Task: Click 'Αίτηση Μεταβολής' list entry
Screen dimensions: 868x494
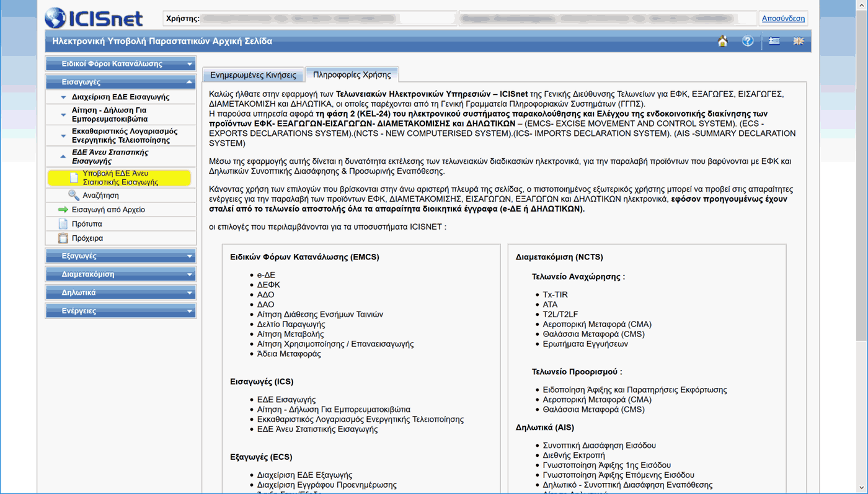Action: coord(290,335)
